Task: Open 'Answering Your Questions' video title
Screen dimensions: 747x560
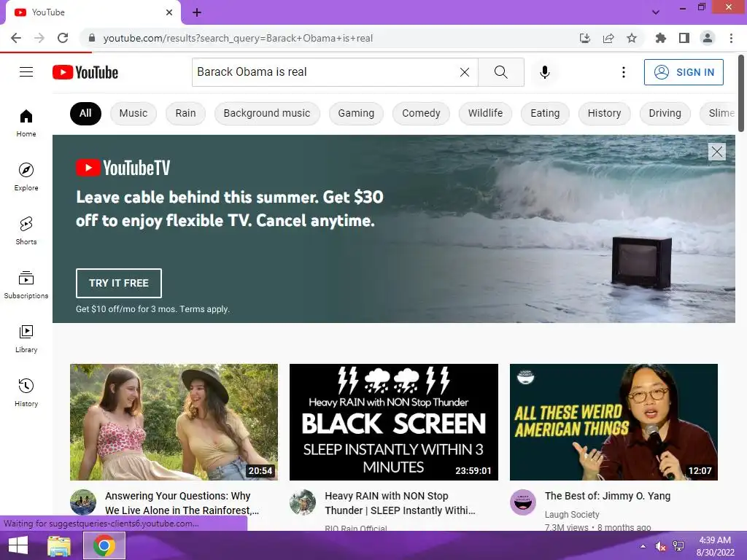Action: pyautogui.click(x=182, y=503)
